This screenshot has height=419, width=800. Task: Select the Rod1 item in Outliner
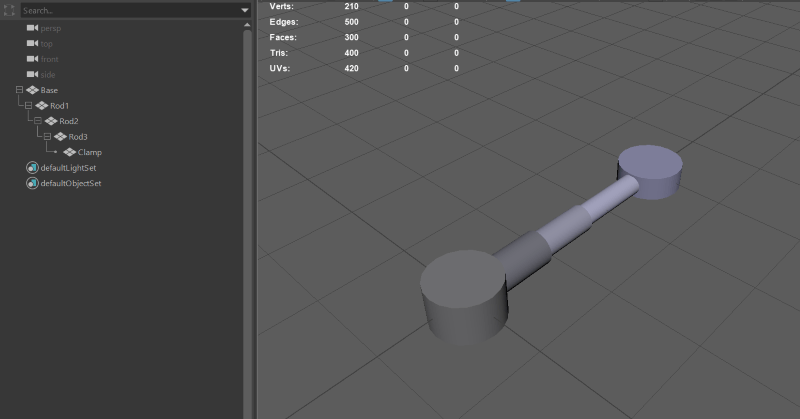(x=59, y=106)
